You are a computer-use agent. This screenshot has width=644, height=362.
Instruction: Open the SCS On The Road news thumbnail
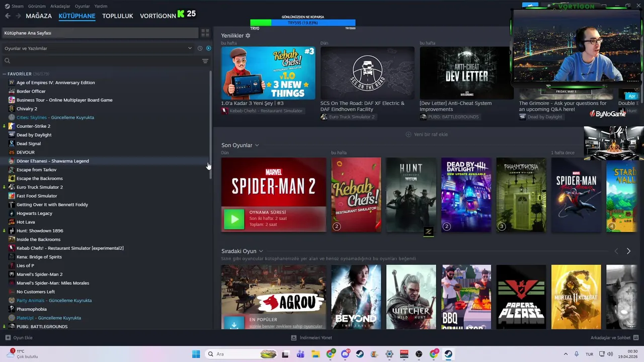(x=367, y=73)
